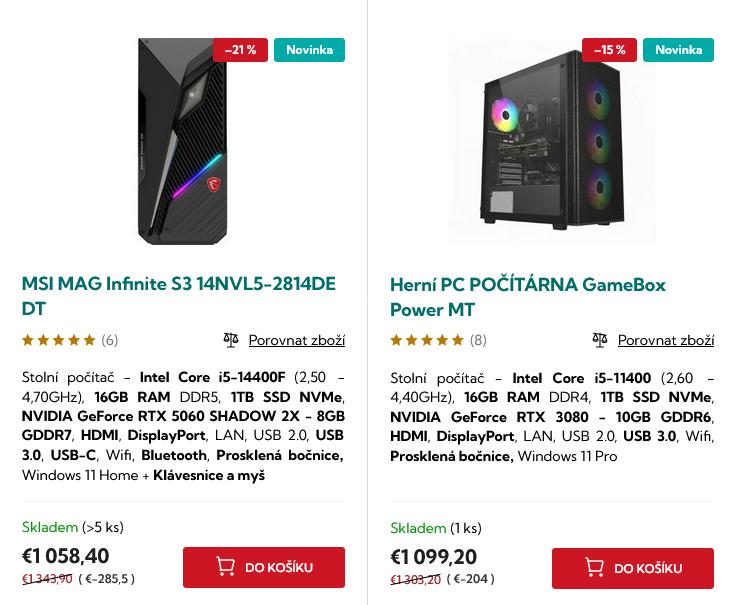This screenshot has width=737, height=605.
Task: Open MSI MAG Infinite product image
Action: point(183,141)
